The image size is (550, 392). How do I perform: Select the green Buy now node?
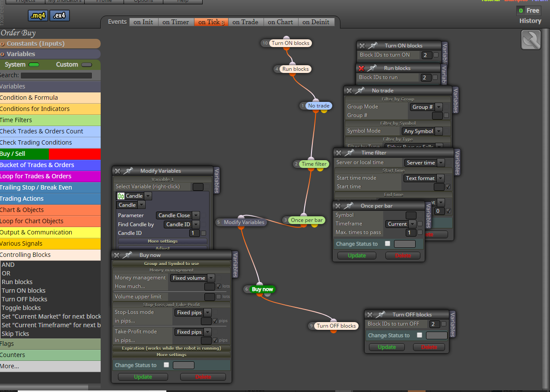(262, 289)
